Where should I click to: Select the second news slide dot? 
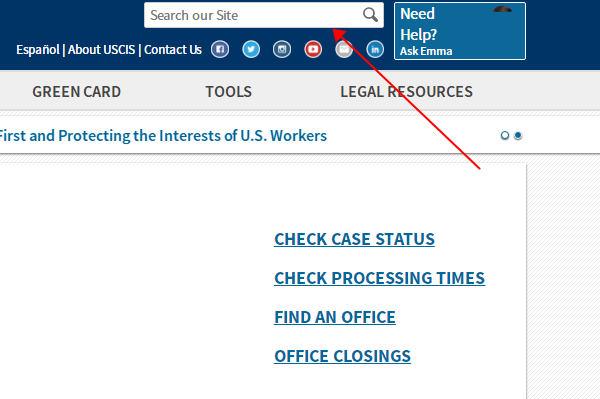tap(518, 135)
